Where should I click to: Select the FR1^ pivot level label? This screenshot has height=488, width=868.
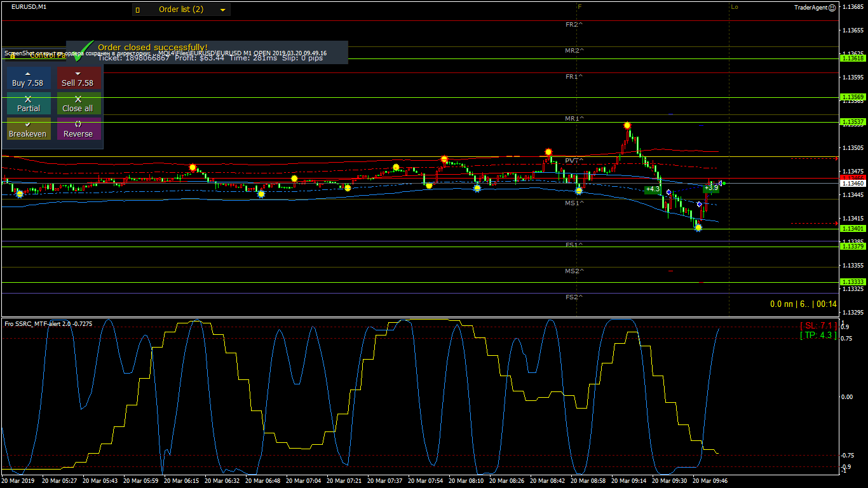(x=574, y=76)
